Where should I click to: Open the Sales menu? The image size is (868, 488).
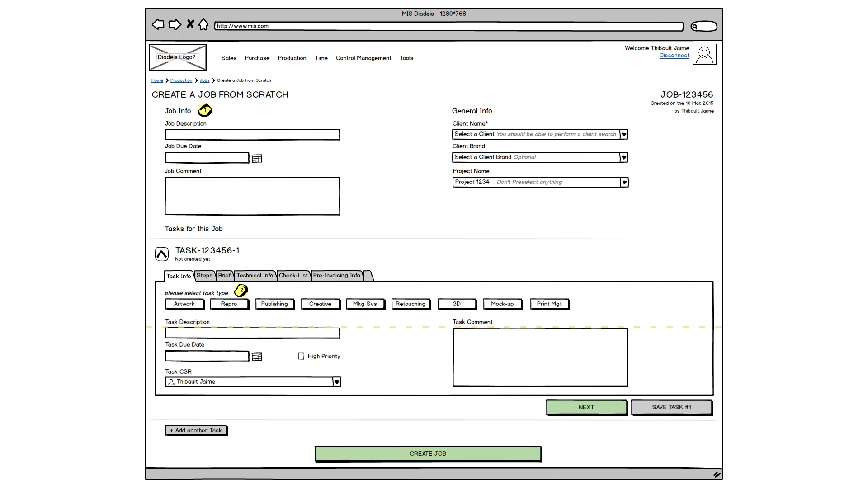click(x=229, y=58)
